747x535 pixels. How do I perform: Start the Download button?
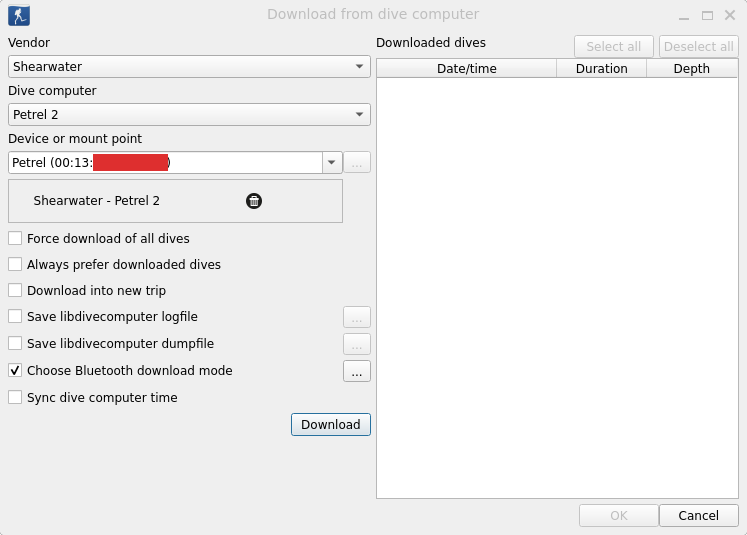pyautogui.click(x=331, y=424)
